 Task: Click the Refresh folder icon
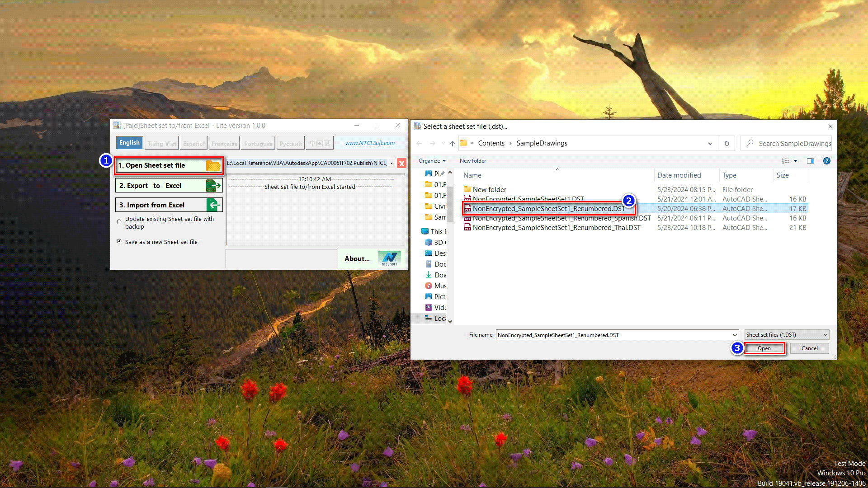click(726, 143)
